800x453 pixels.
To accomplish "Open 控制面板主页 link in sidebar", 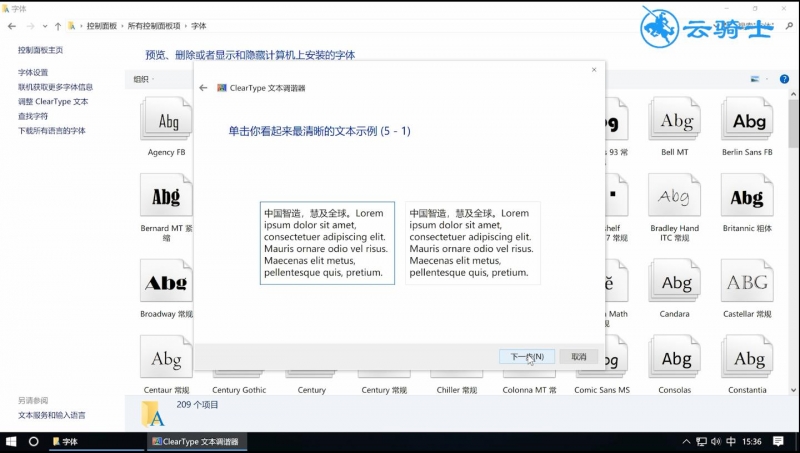I will coord(40,50).
